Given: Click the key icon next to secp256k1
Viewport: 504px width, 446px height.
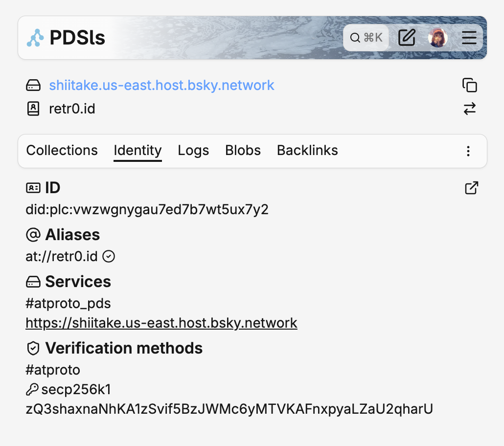Looking at the screenshot, I should (x=32, y=389).
